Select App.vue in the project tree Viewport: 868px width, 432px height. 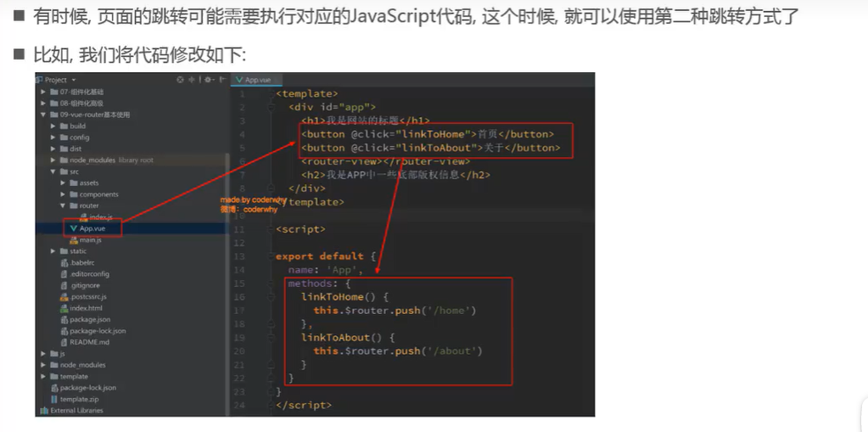(x=92, y=228)
